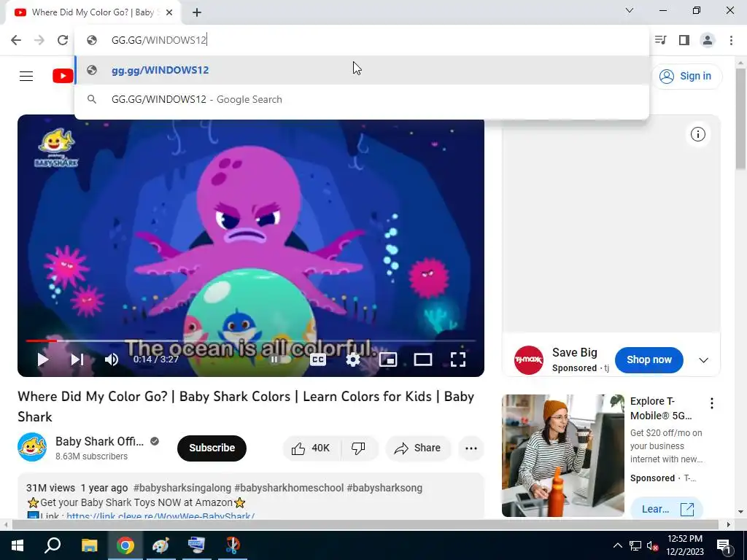Viewport: 747px width, 560px height.
Task: Enable the miniplayer mode
Action: (x=388, y=359)
